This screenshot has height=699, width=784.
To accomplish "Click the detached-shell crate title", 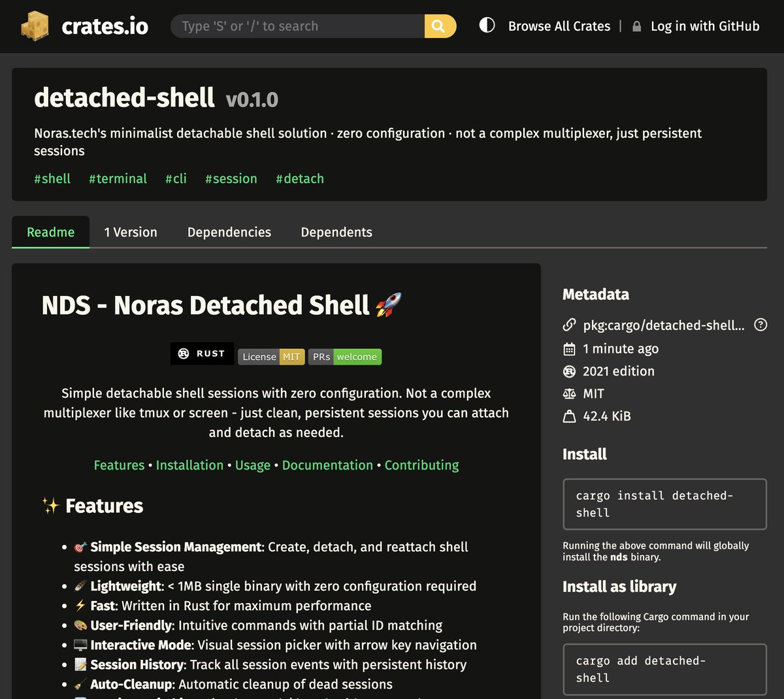I will (x=124, y=98).
